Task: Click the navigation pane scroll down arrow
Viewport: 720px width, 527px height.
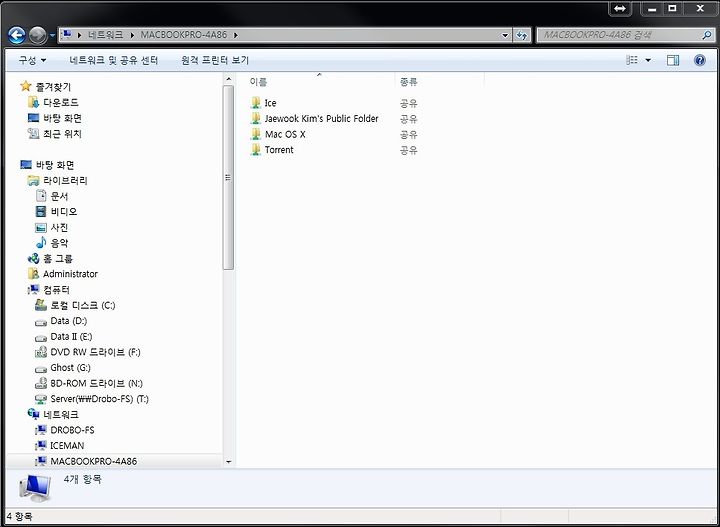Action: coord(229,462)
